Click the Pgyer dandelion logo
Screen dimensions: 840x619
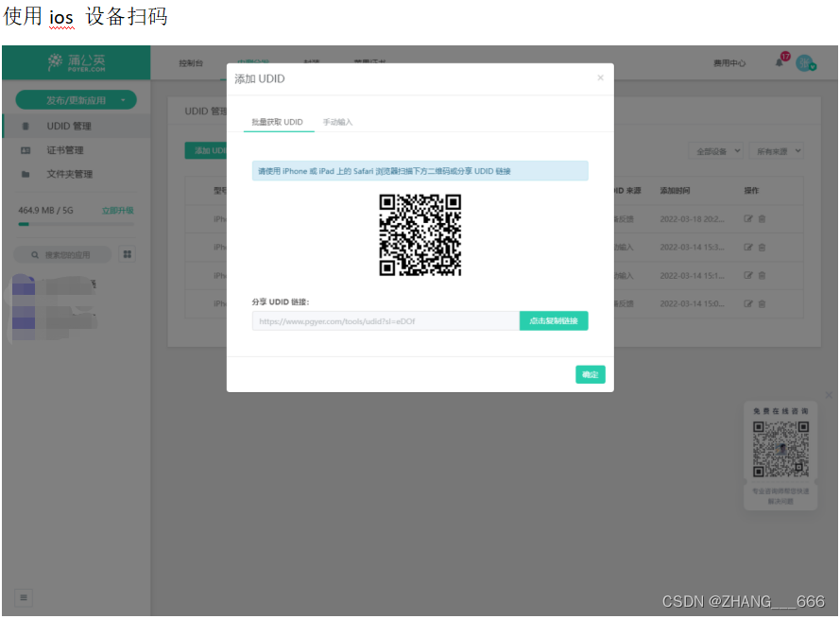pos(77,62)
